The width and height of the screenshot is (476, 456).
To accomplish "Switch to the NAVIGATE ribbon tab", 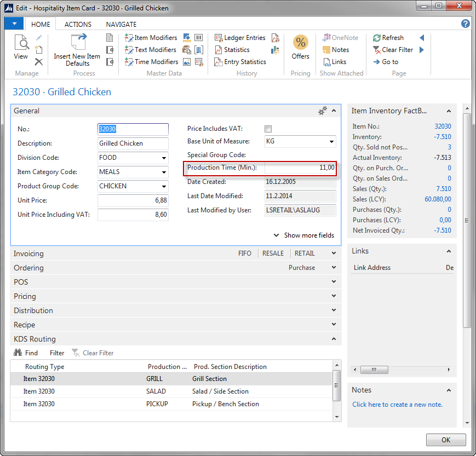I will 121,24.
